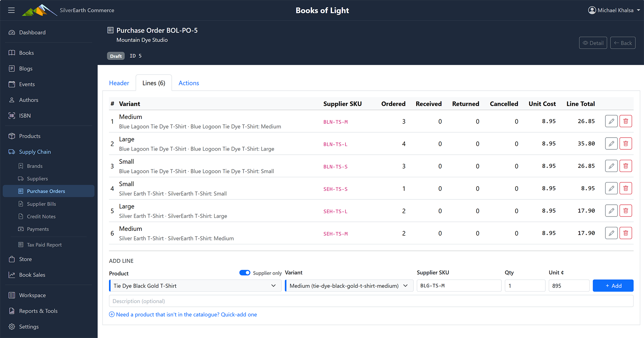This screenshot has width=644, height=338.
Task: Open Tax Paid Report
Action: (44, 245)
